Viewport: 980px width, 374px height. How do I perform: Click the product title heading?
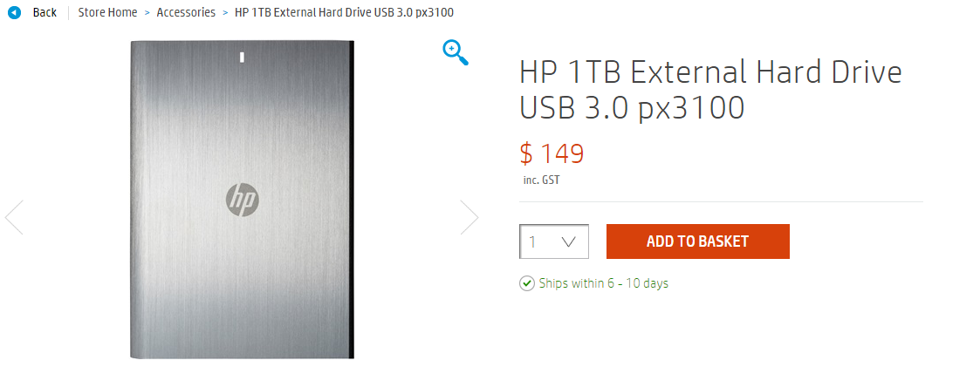coord(710,91)
